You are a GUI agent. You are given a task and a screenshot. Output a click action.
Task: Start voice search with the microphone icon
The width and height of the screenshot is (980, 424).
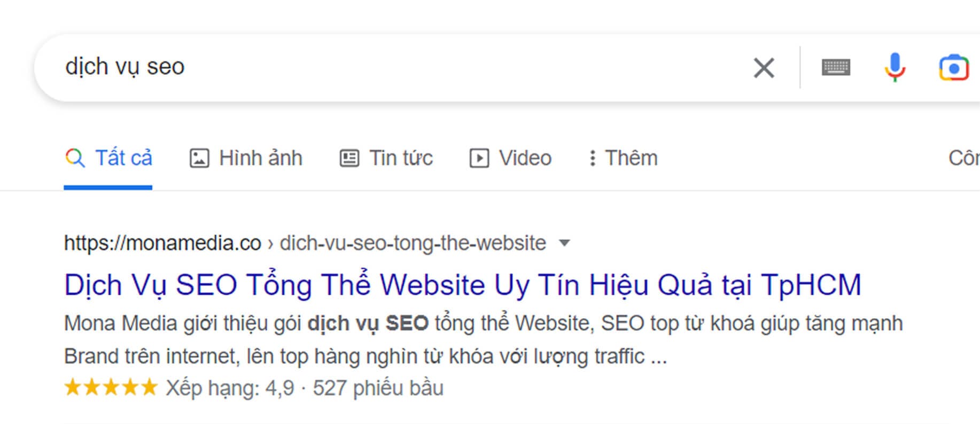[x=895, y=68]
